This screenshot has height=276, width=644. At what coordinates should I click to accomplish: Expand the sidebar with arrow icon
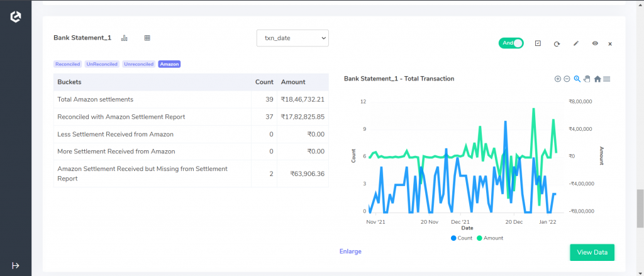click(16, 265)
